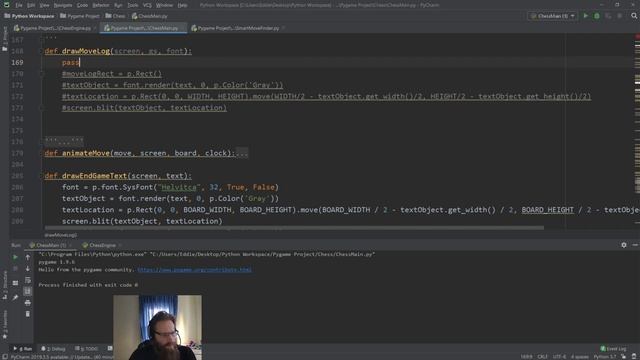The image size is (640, 360).
Task: Start debugging with the bug icon
Action: [597, 16]
